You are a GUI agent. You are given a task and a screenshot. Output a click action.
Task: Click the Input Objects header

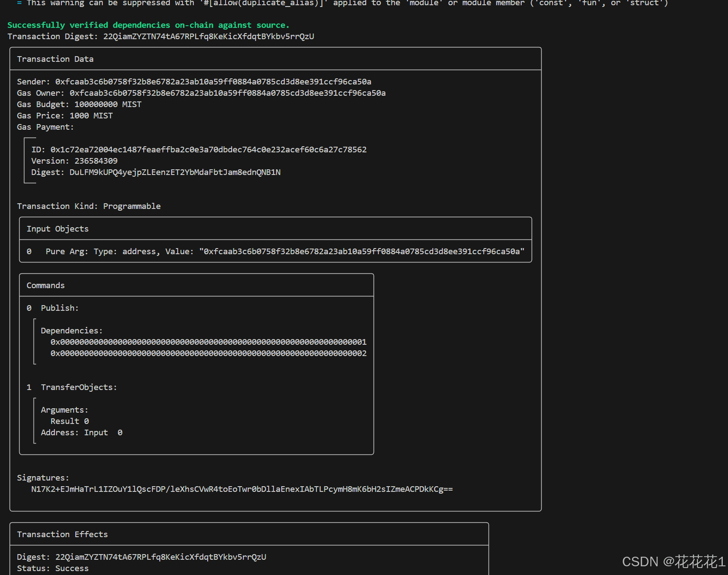tap(57, 229)
